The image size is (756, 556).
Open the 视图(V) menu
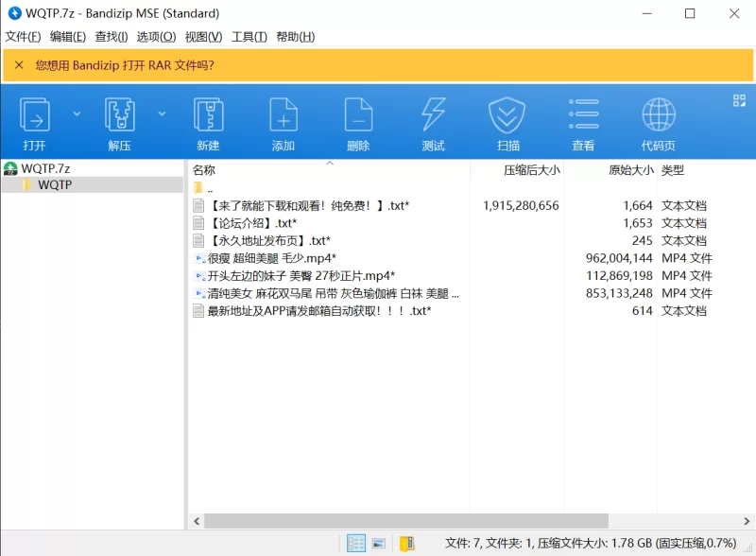coord(203,37)
